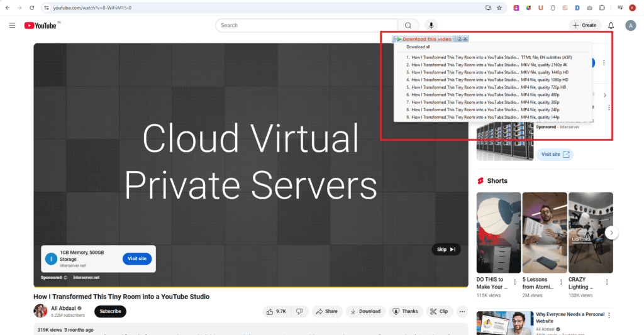Open the notifications bell
Screen dimensions: 644x335
(611, 25)
